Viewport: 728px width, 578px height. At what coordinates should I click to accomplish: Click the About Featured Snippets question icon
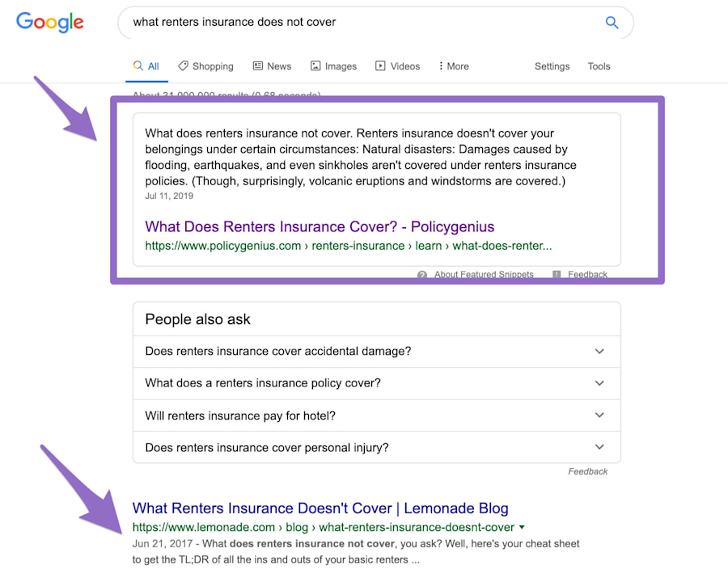422,274
